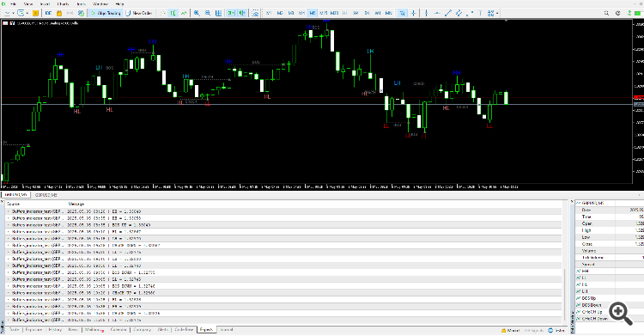Click the green connection status icon

pyautogui.click(x=629, y=13)
